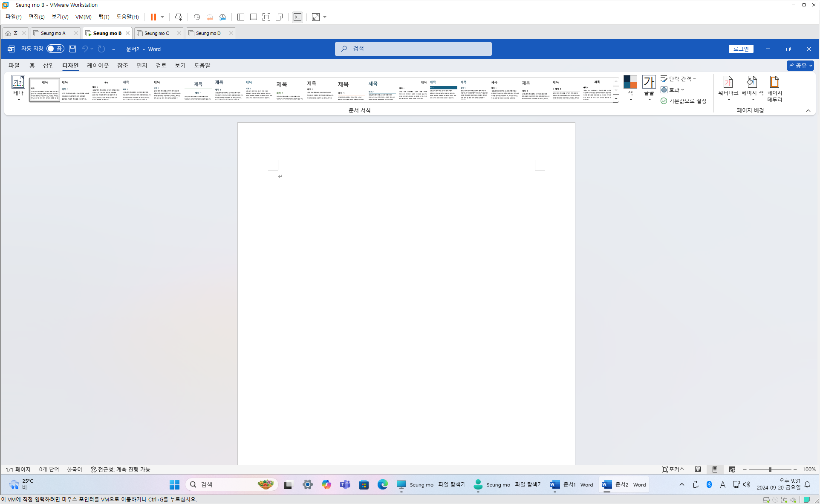This screenshot has width=820, height=504.
Task: Expand Paragraph Spacing (단락 간격) dropdown
Action: (679, 79)
